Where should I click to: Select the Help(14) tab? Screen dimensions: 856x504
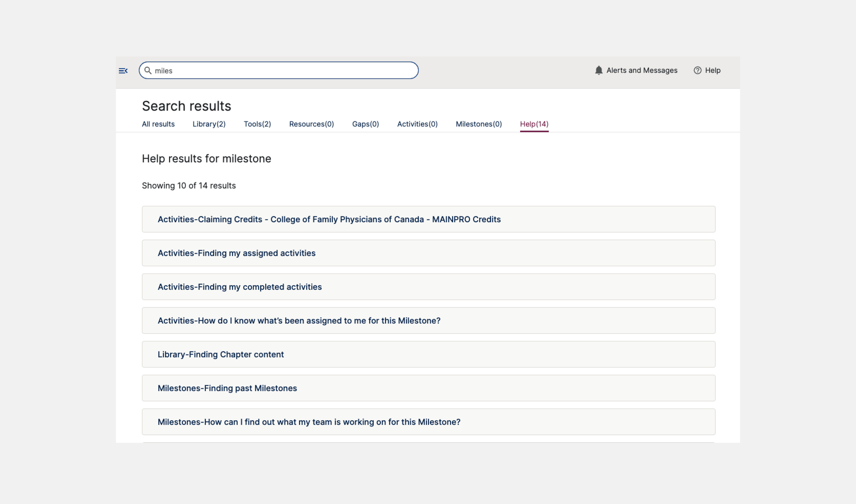pos(534,124)
